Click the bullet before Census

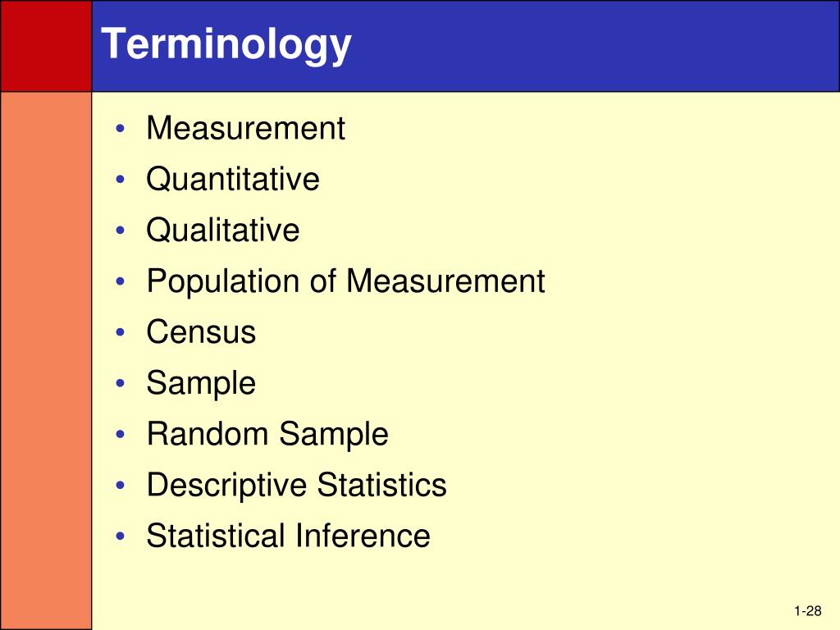(x=121, y=332)
